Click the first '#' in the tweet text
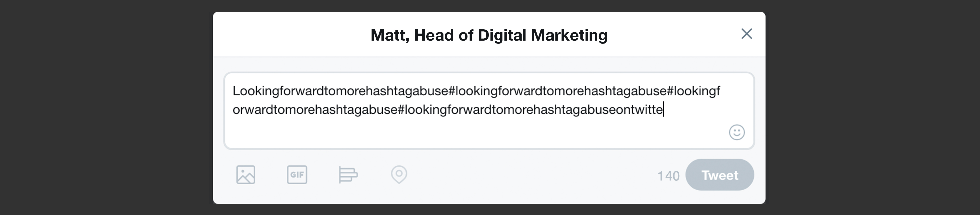980x215 pixels. click(x=452, y=91)
